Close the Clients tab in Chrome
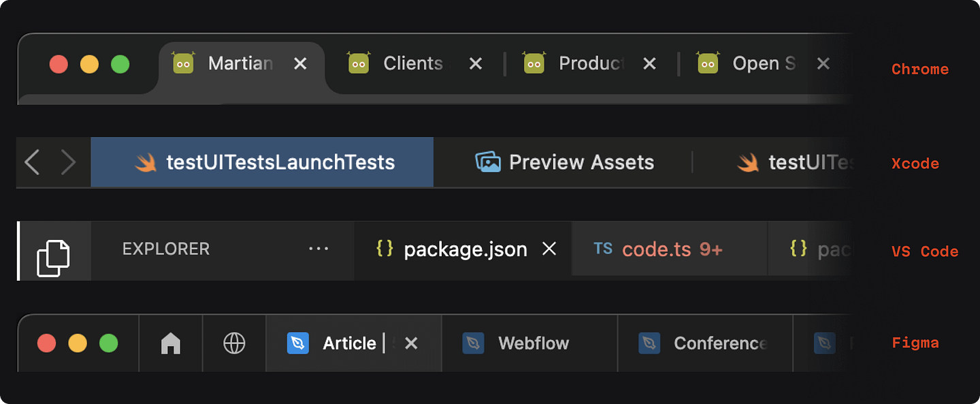 (476, 63)
